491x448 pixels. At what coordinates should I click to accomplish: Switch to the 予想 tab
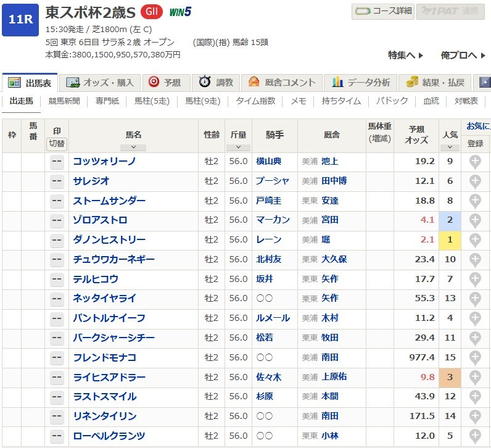(165, 82)
